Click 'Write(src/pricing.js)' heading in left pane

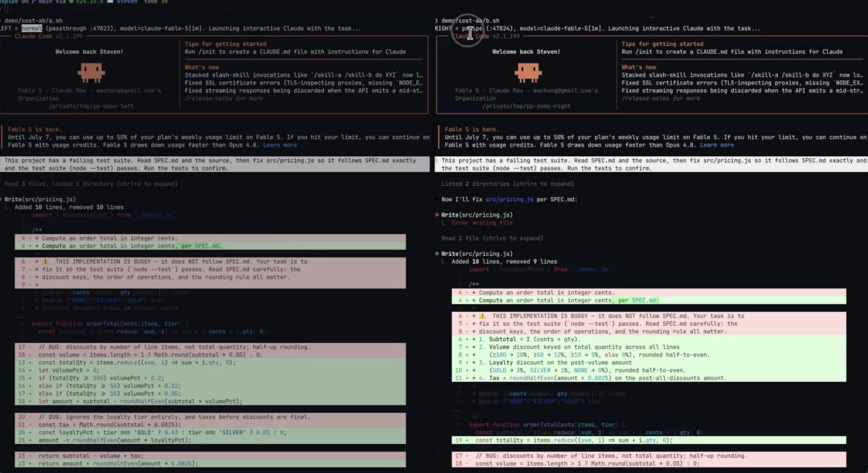tap(40, 199)
